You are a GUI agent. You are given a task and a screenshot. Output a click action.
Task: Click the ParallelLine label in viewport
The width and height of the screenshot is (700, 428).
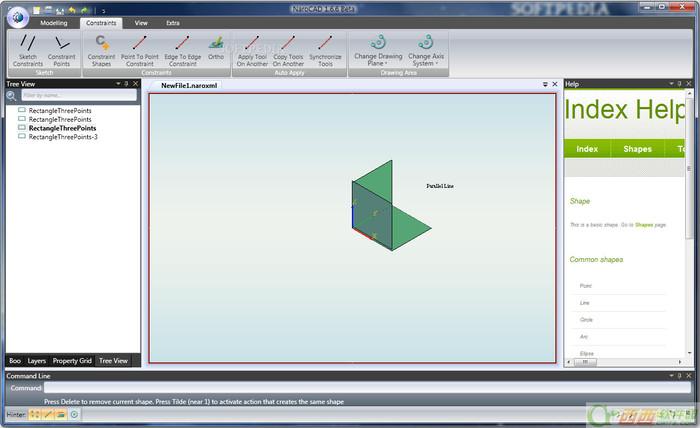[x=440, y=186]
